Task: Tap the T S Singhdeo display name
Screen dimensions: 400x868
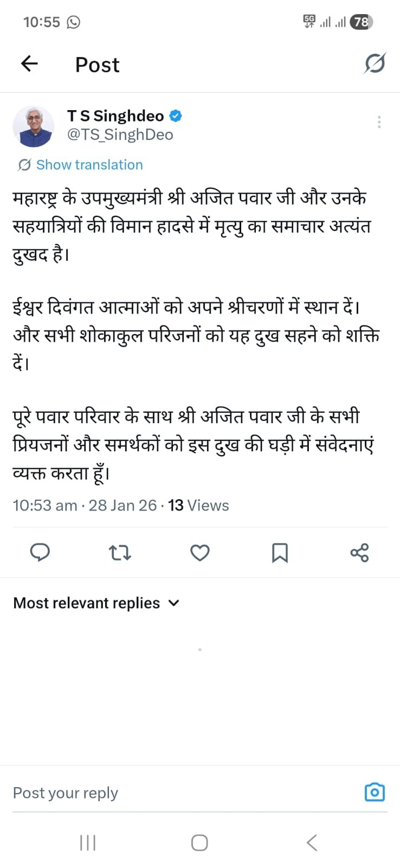Action: click(115, 116)
